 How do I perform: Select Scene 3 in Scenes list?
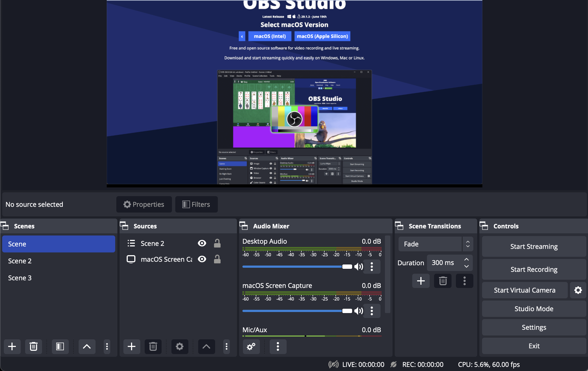point(20,278)
